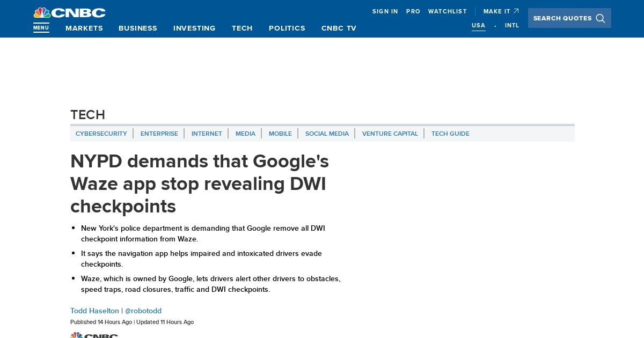Open the Mobile subsection tab
This screenshot has height=338, width=644.
pyautogui.click(x=280, y=134)
